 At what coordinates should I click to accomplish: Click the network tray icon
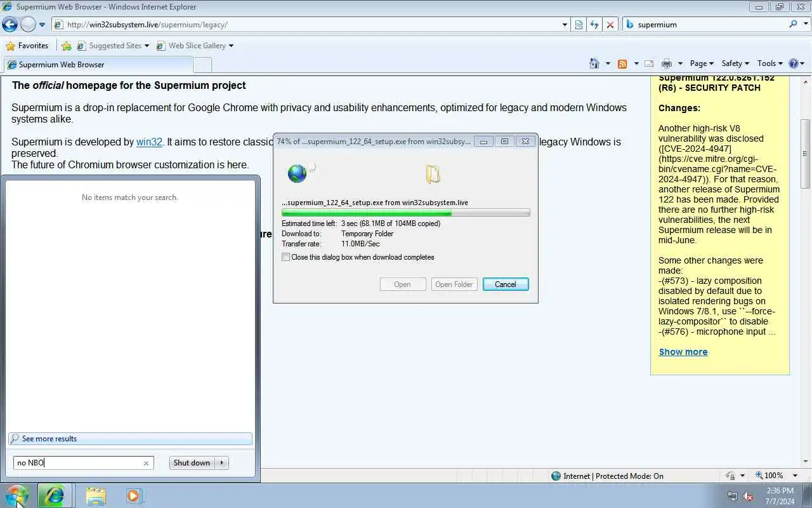(x=733, y=497)
